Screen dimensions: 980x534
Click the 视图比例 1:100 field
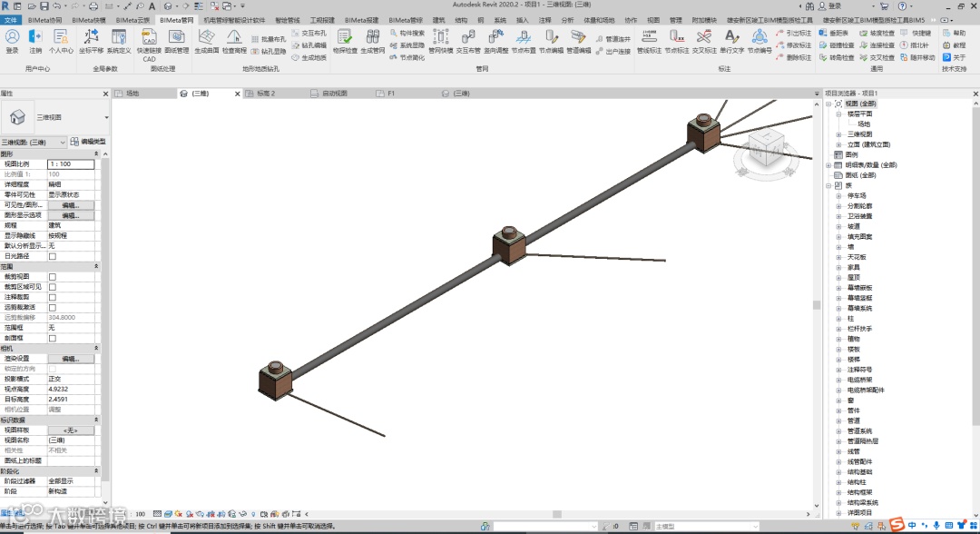71,163
